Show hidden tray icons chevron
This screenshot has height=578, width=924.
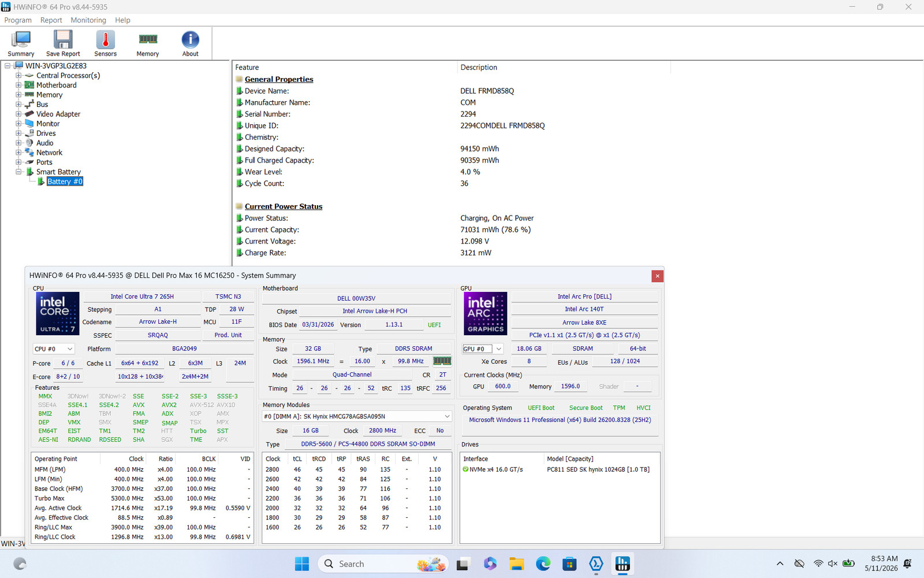pos(780,564)
